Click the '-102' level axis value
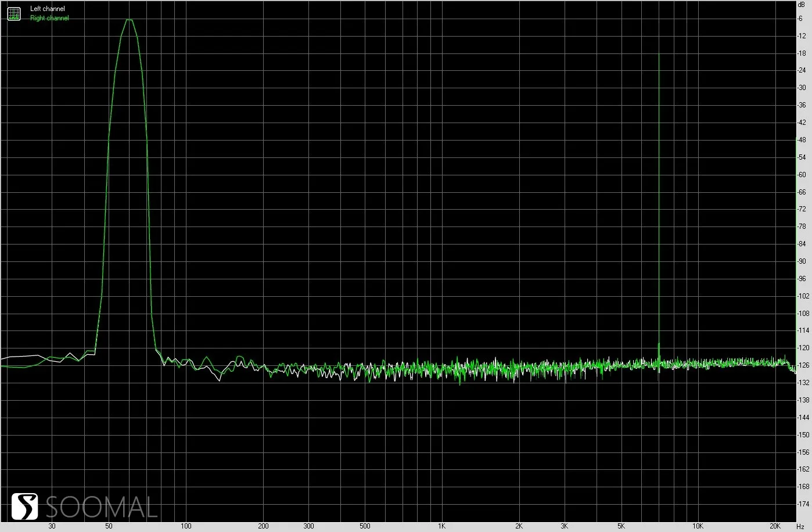Image resolution: width=812 pixels, height=532 pixels. pos(803,296)
